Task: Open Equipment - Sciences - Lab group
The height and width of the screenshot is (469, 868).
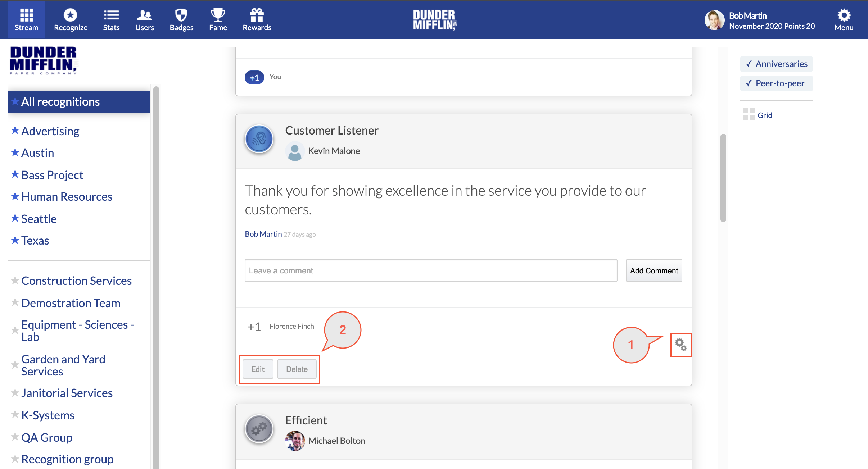Action: [78, 331]
